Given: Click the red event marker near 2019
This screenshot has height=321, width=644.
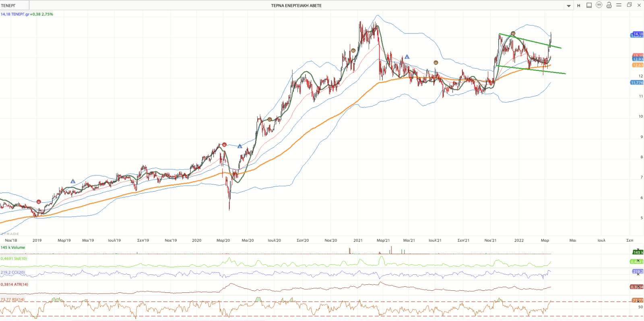Looking at the screenshot, I should point(39,201).
